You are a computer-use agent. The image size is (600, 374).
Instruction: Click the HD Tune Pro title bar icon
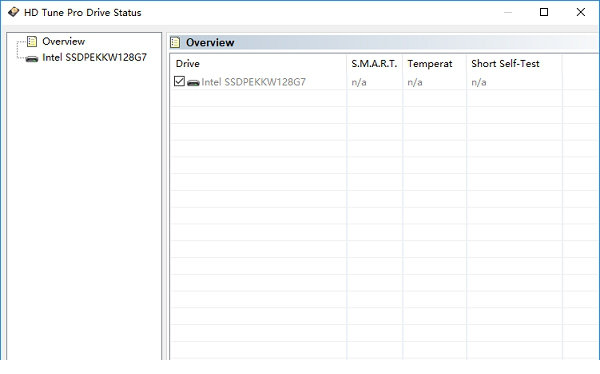(13, 12)
